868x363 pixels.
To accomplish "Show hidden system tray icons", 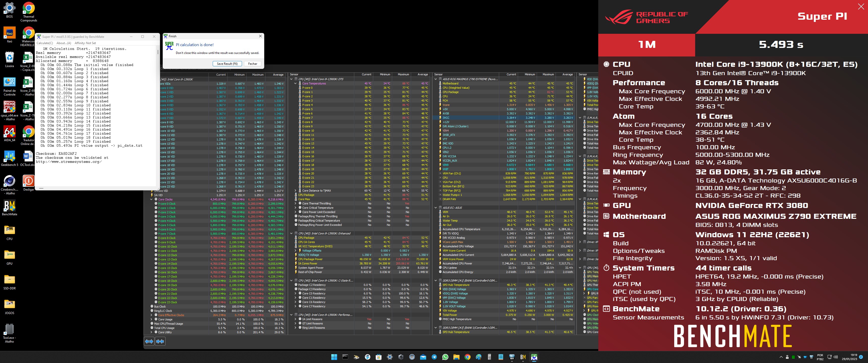I will coord(781,357).
